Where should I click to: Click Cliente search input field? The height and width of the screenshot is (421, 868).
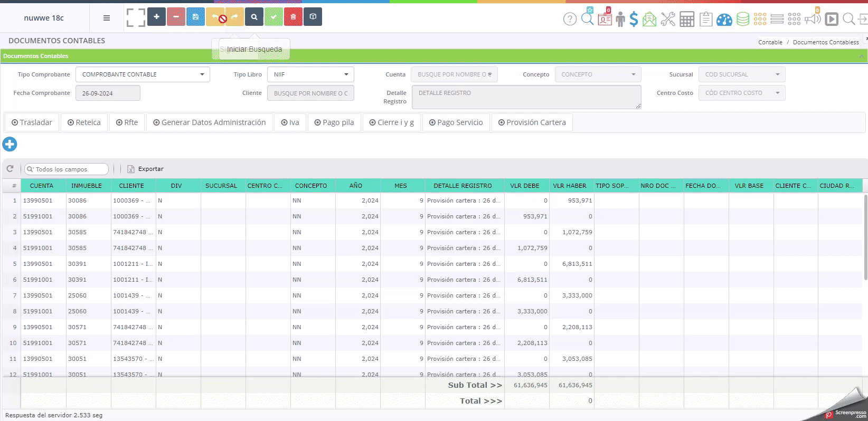click(x=310, y=93)
